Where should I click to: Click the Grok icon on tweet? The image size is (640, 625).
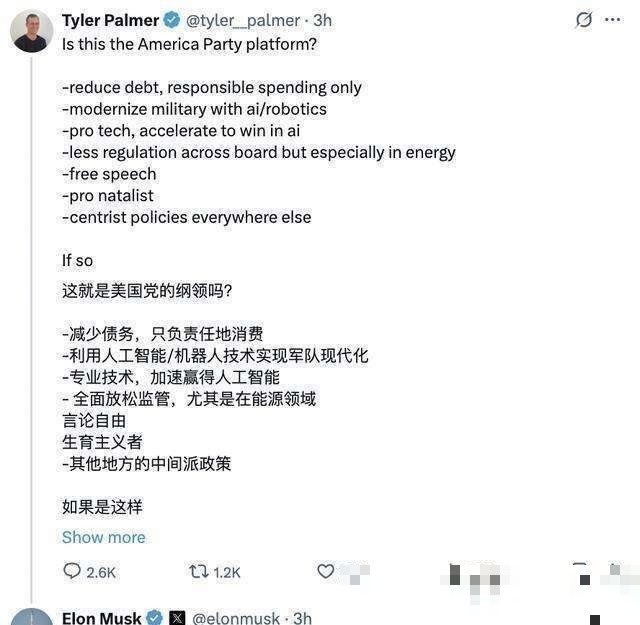click(584, 20)
